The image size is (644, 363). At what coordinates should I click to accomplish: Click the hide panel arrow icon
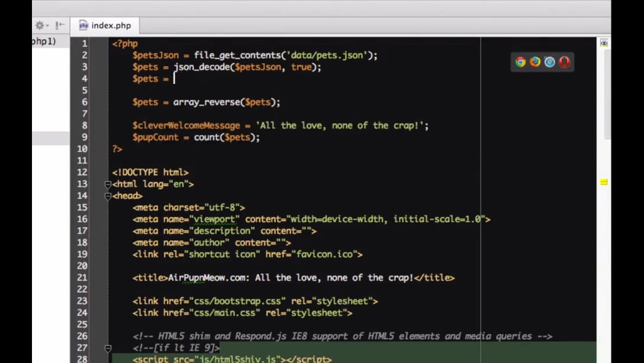(x=60, y=26)
